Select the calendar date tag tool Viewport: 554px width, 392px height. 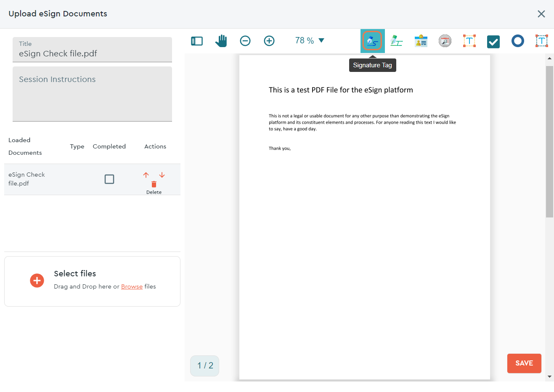[445, 41]
